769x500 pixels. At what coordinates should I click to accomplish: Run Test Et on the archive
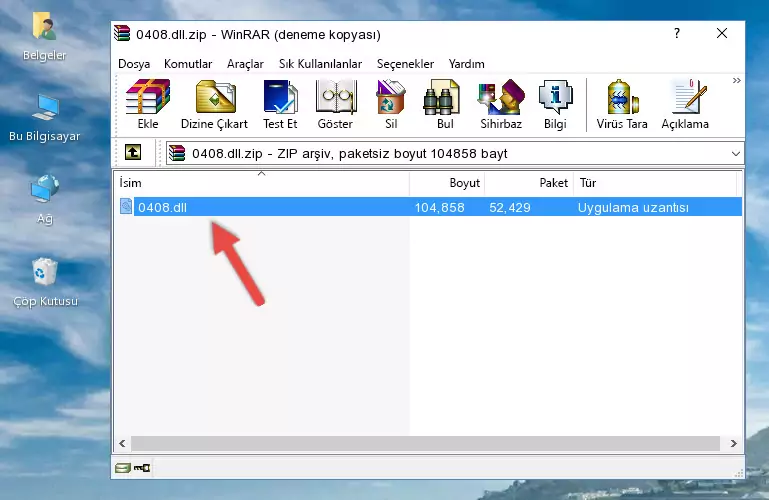click(280, 104)
